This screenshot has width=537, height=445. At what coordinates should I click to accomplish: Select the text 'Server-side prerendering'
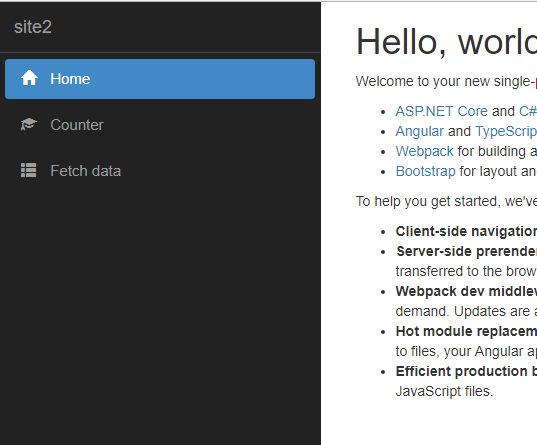click(x=466, y=251)
